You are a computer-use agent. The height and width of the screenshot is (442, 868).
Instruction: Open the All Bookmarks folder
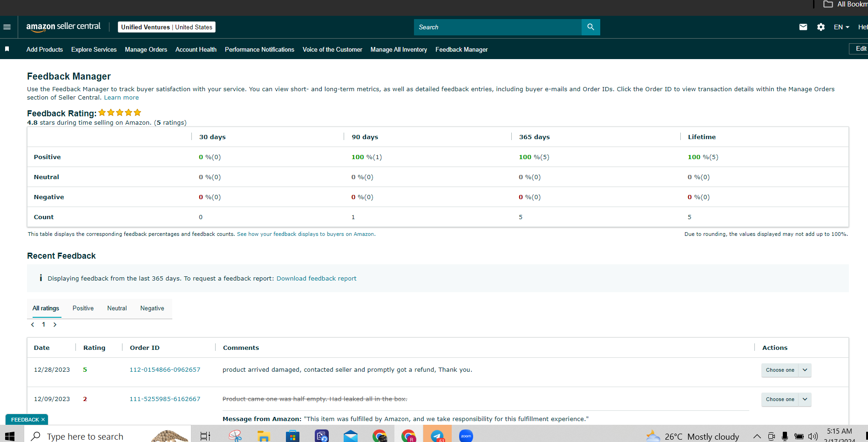(846, 4)
